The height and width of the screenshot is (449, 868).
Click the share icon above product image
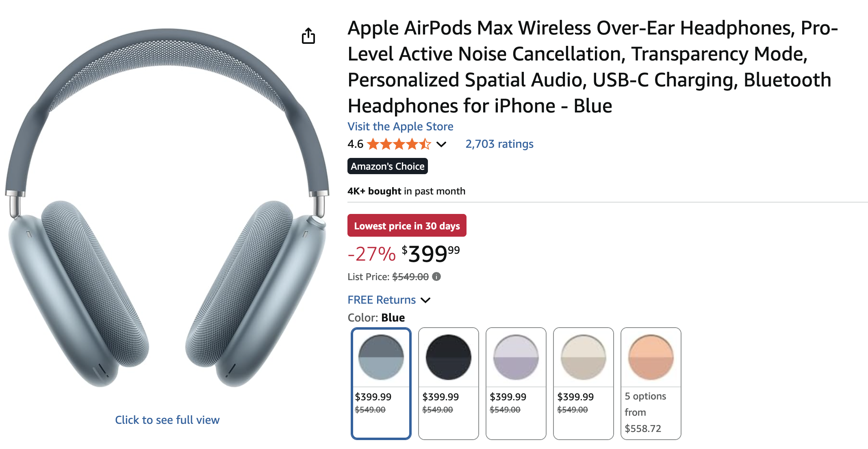(x=308, y=36)
